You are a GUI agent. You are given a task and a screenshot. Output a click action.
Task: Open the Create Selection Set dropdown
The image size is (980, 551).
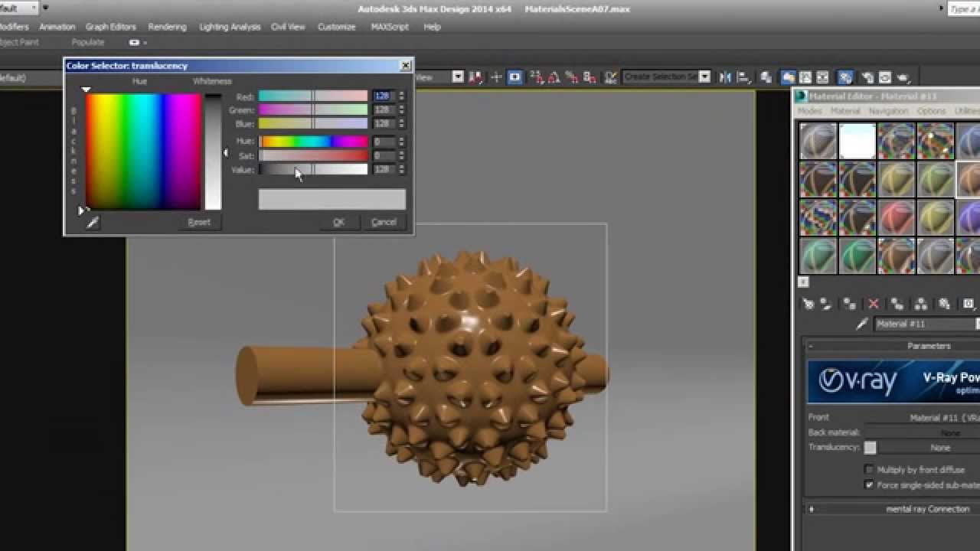[x=704, y=77]
